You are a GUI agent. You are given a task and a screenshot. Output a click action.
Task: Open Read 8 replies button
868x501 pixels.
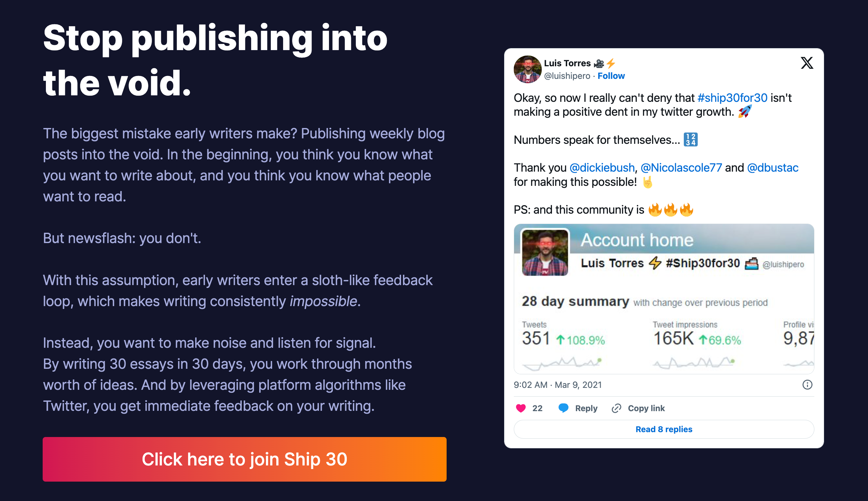[664, 429]
